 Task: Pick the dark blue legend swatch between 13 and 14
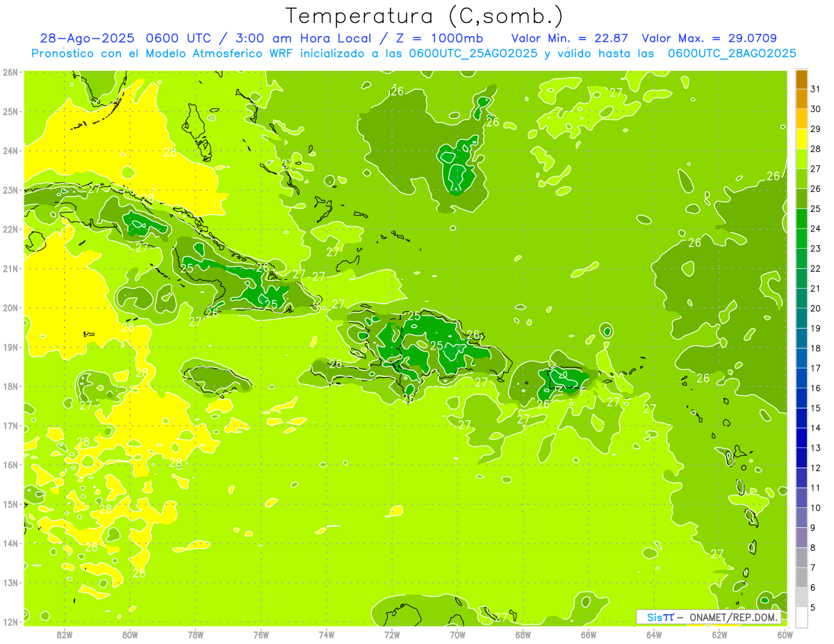[x=801, y=438]
